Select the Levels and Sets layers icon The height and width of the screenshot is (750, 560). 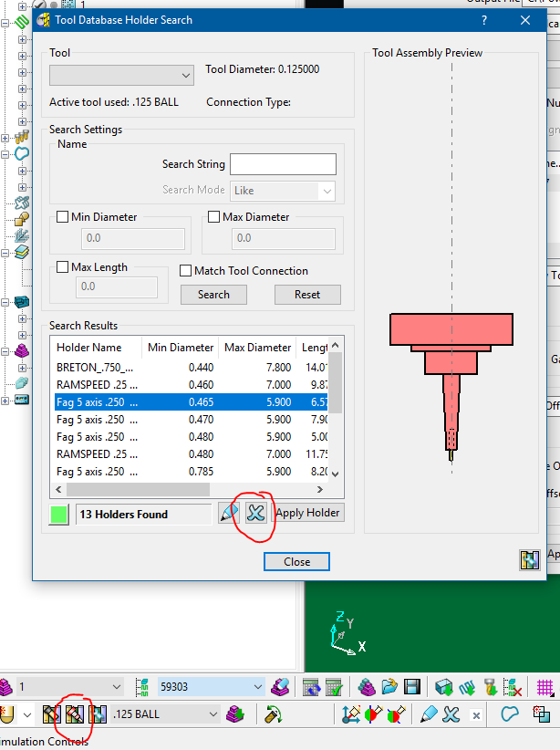pos(22,253)
